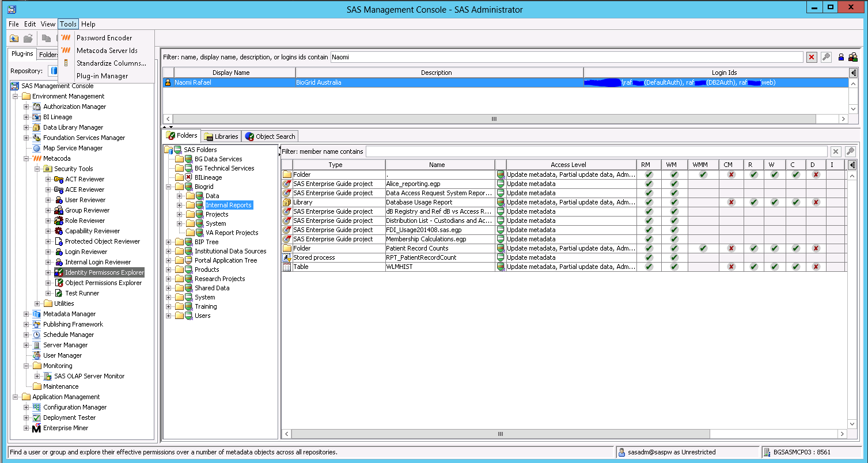Toggle the group filter icon
The height and width of the screenshot is (463, 868).
pos(853,57)
